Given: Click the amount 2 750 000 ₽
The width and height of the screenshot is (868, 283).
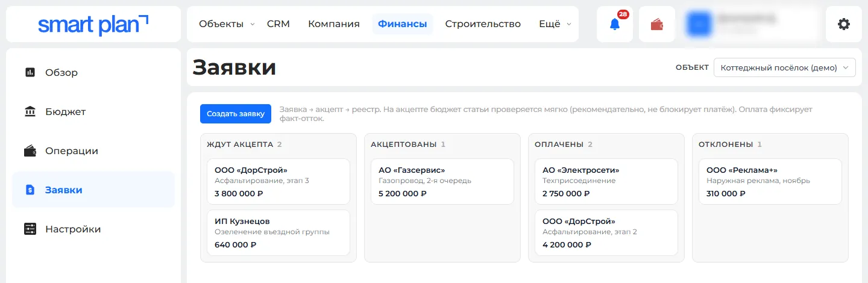Looking at the screenshot, I should pos(566,194).
